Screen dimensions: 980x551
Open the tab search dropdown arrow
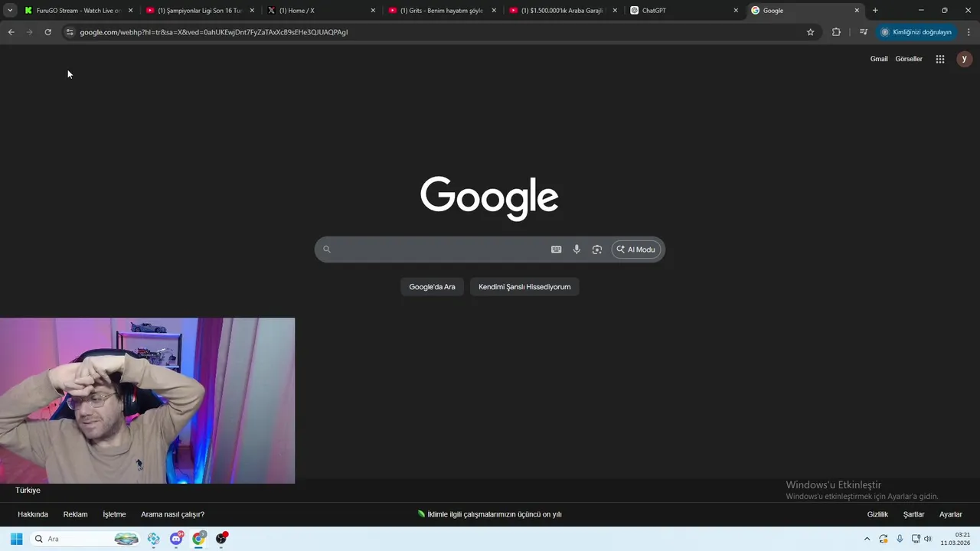tap(10, 11)
